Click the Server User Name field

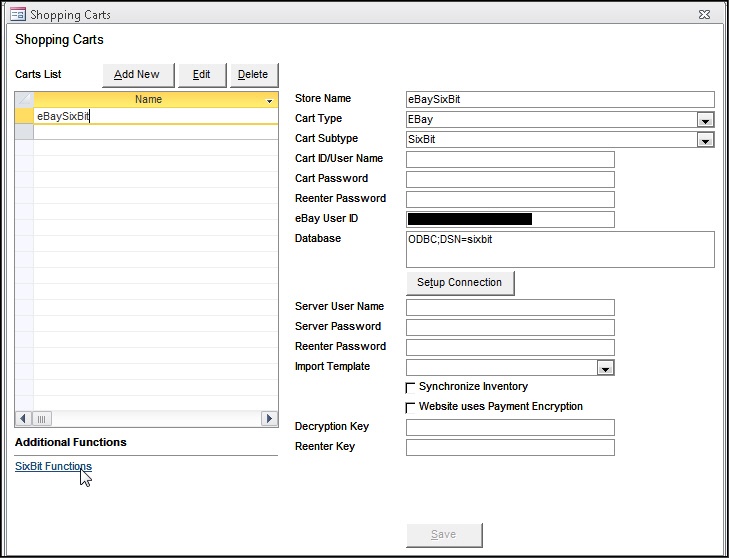click(x=510, y=307)
